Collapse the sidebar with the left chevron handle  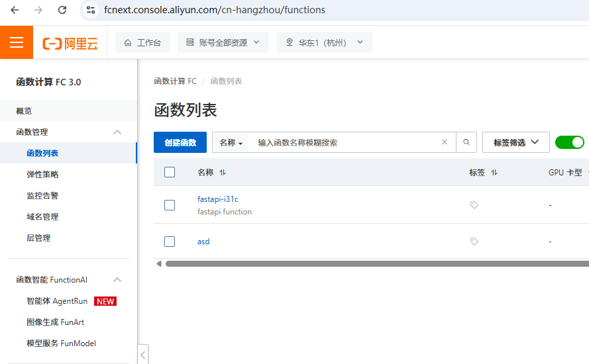click(142, 355)
